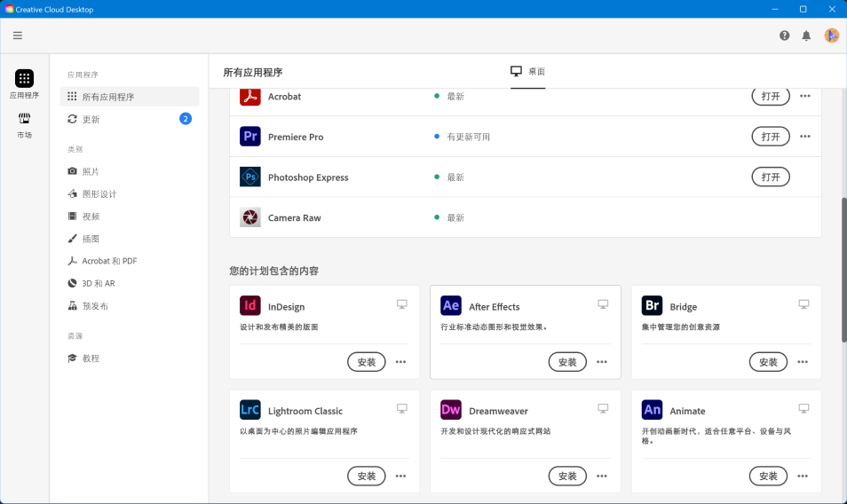Click the Lightroom Classic app icon
The height and width of the screenshot is (504, 847).
tap(250, 410)
